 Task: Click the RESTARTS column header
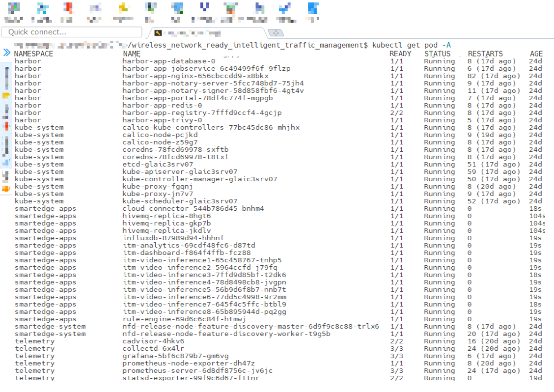(485, 54)
